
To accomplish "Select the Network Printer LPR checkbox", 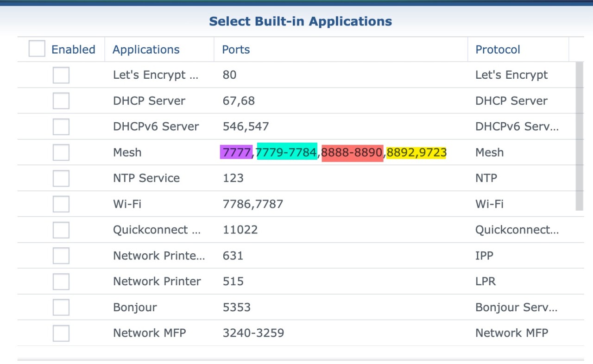I will (x=61, y=282).
